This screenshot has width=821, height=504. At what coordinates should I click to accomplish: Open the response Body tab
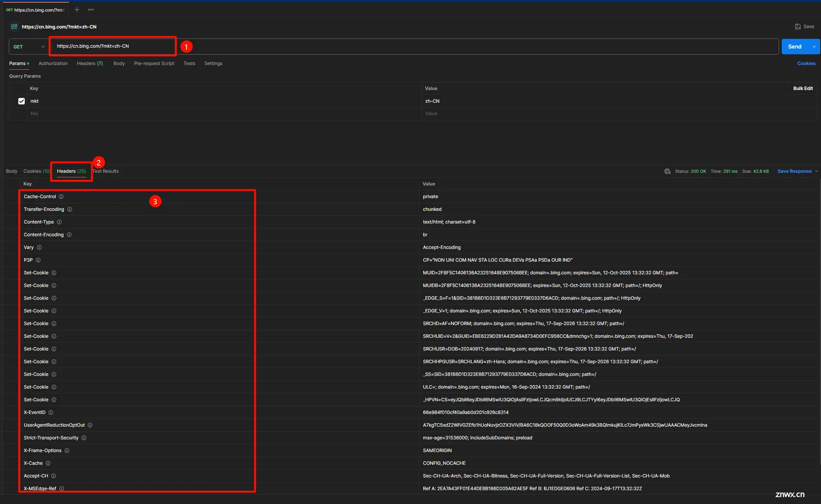tap(12, 171)
